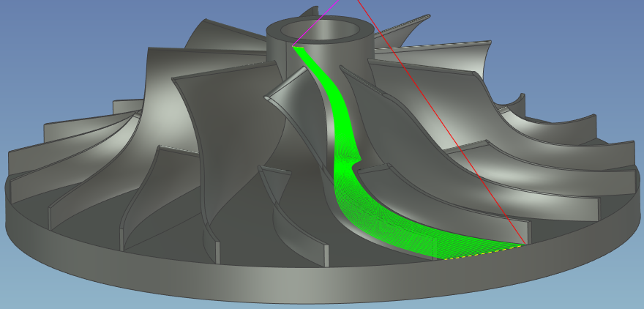This screenshot has height=309, width=644.
Task: Pick the toolpath start point near hub
Action: tap(295, 48)
